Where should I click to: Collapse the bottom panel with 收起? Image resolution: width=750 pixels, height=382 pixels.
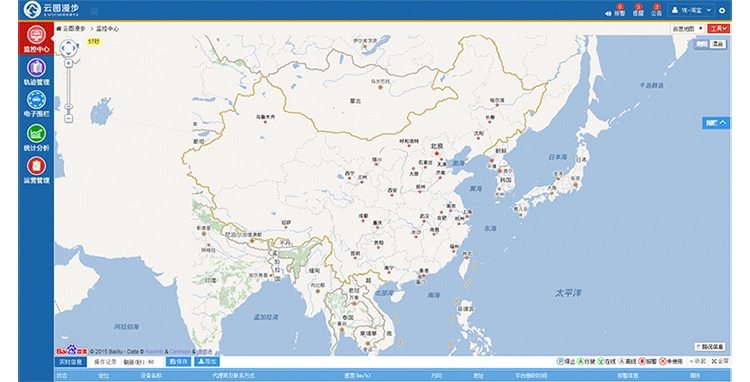point(698,361)
